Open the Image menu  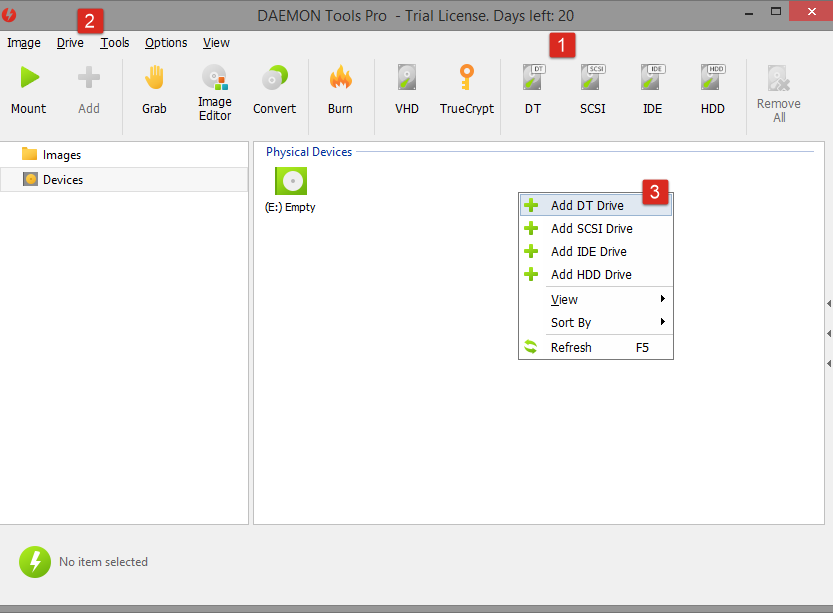tap(23, 42)
